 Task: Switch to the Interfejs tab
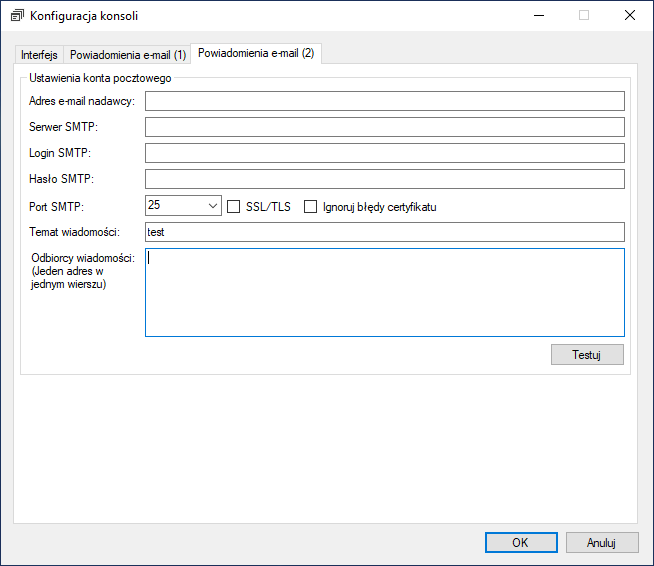39,55
